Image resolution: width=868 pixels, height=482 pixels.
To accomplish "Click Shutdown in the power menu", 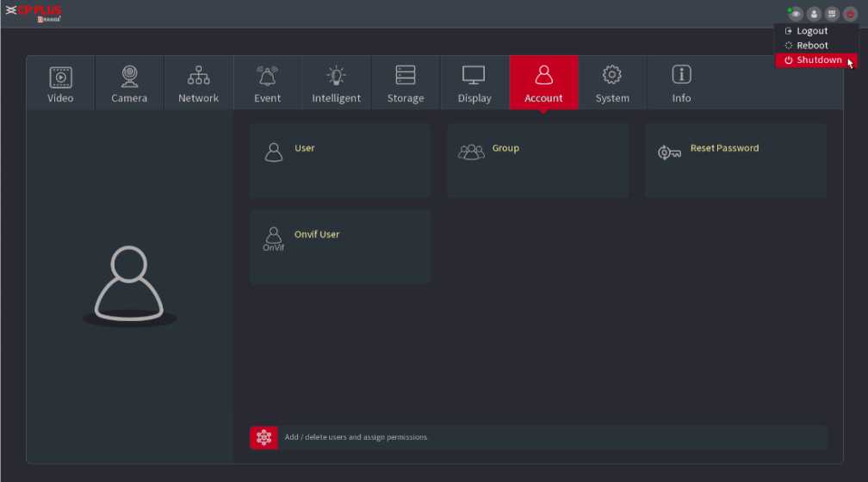I will [x=818, y=60].
